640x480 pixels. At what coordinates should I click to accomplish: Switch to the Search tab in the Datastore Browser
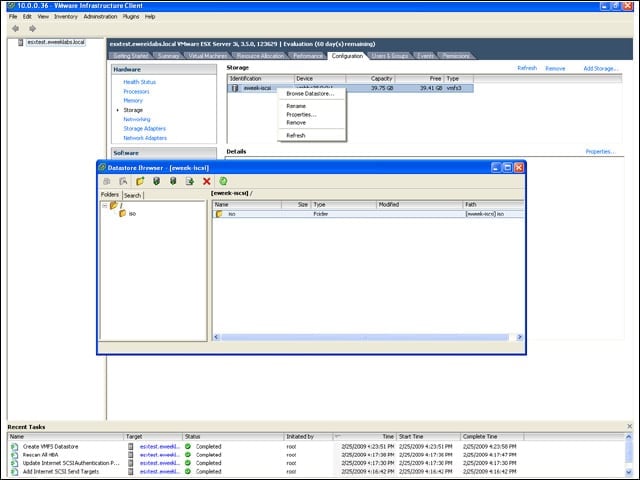[132, 196]
